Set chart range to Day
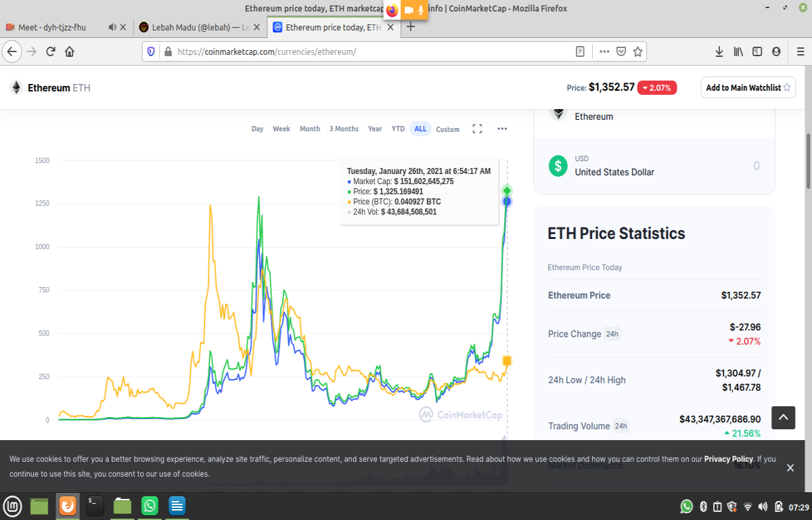The height and width of the screenshot is (520, 812). pos(257,129)
